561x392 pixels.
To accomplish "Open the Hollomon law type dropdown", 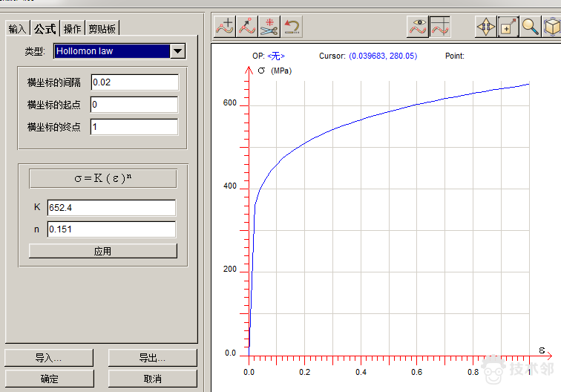I will 177,51.
